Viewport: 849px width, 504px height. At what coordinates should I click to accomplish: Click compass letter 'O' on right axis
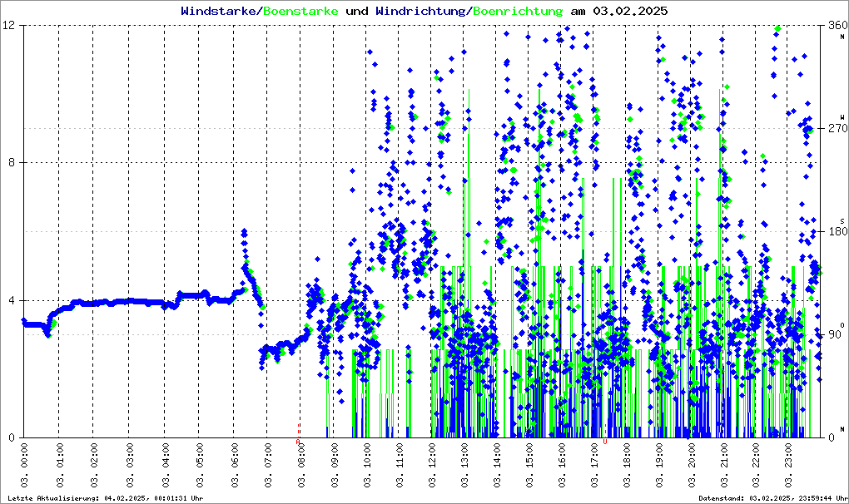coord(842,324)
